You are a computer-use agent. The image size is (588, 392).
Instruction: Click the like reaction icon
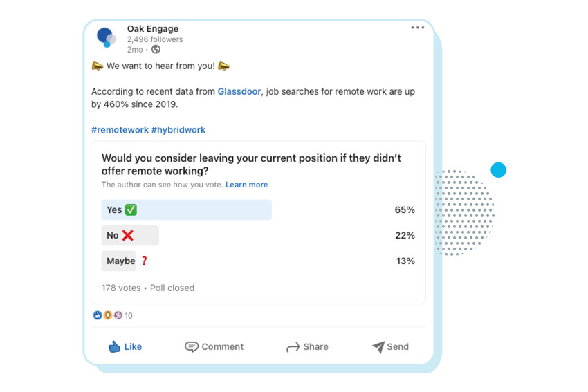(x=98, y=315)
